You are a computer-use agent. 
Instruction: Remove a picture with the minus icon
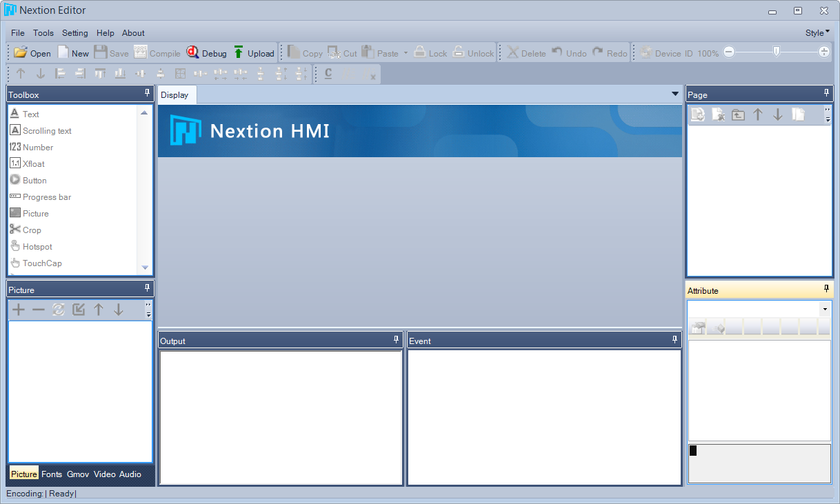click(x=39, y=310)
